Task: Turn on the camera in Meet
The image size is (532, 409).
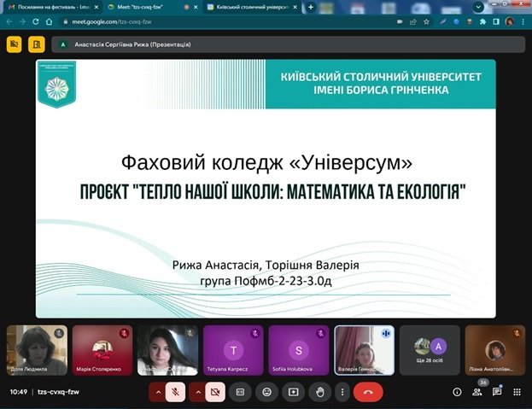Action: (x=215, y=392)
